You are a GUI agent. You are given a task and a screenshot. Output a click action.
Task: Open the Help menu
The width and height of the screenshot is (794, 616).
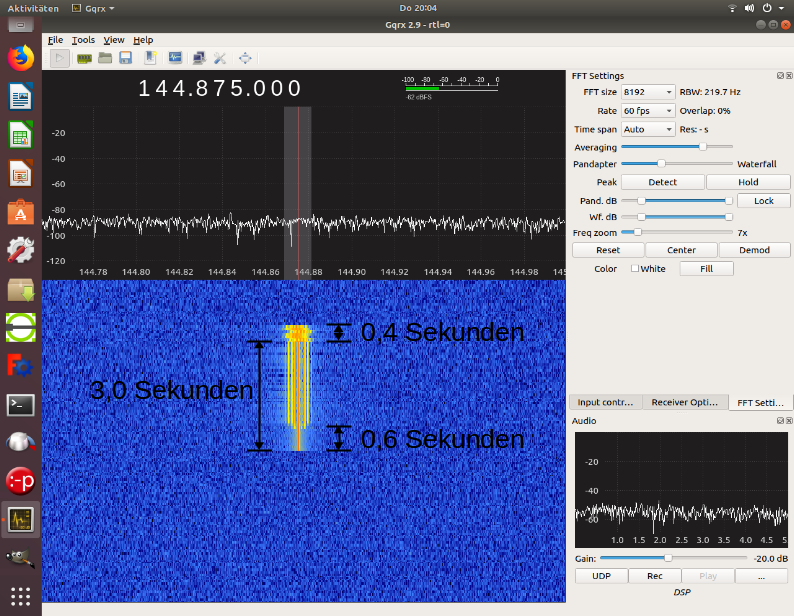click(x=143, y=40)
